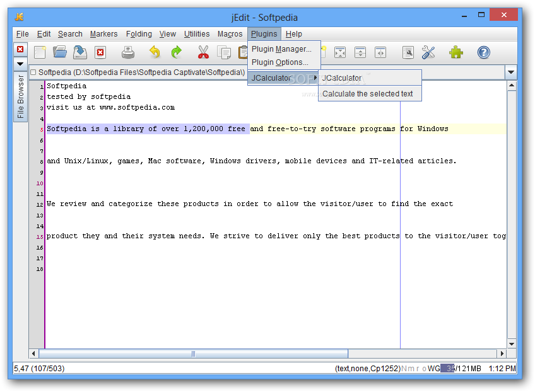Screen dimensions: 535x392
Task: Click the jEdit application icon in title bar
Action: (20, 17)
